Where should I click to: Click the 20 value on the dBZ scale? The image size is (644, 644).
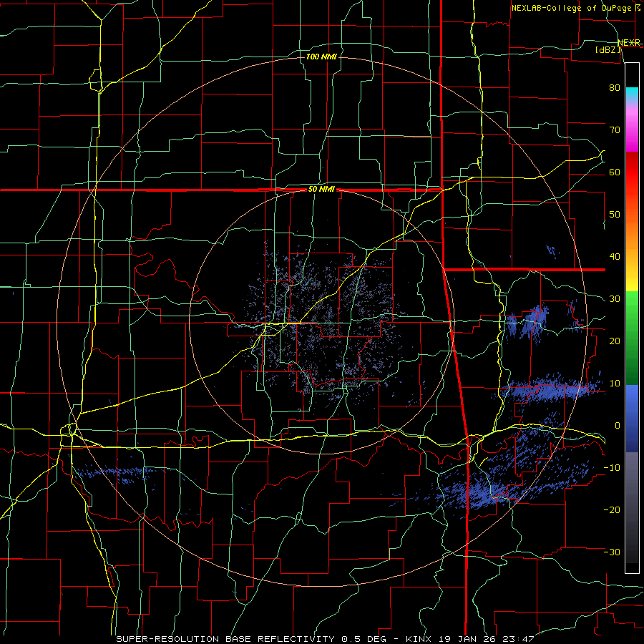click(615, 341)
